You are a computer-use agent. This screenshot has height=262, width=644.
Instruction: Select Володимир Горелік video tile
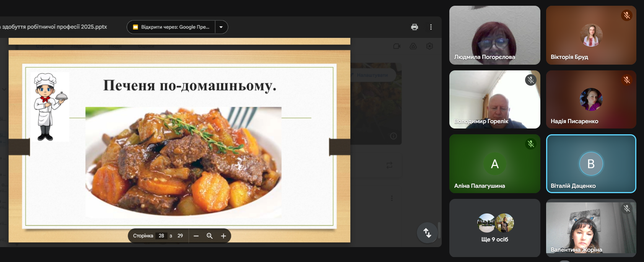pos(495,99)
